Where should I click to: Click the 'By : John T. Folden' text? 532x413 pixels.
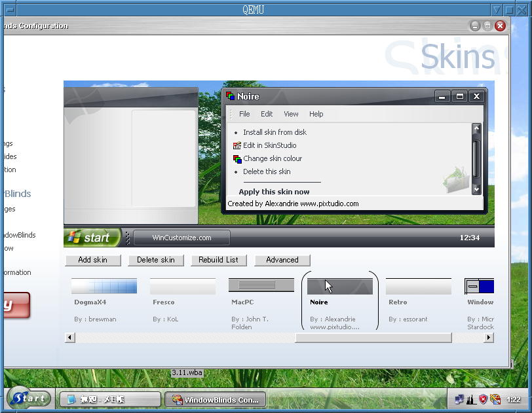pos(250,323)
